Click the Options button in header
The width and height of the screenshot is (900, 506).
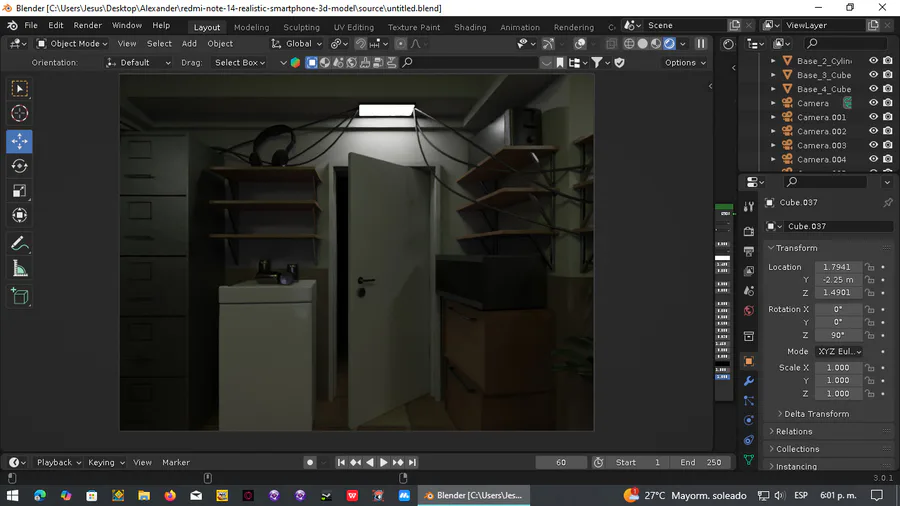[685, 63]
